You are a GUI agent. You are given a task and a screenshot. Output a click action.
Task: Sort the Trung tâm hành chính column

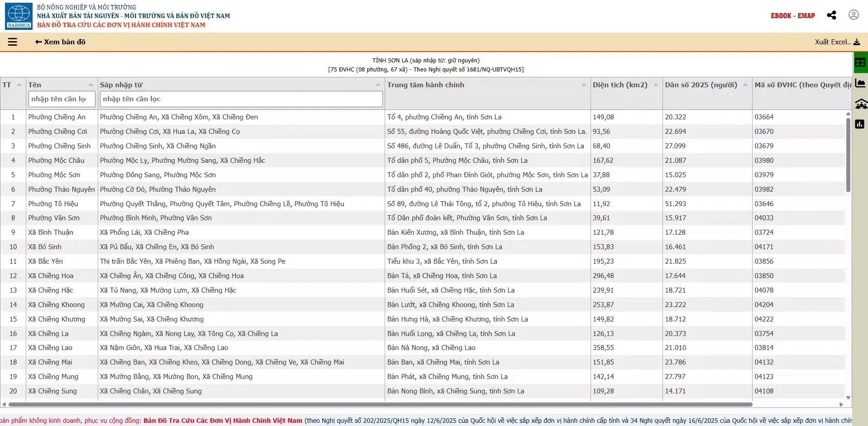click(x=584, y=85)
